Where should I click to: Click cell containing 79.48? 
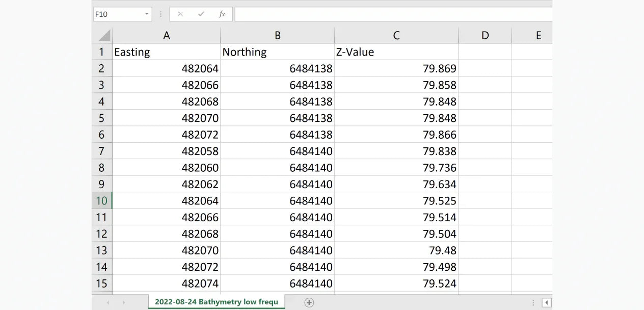(x=396, y=250)
